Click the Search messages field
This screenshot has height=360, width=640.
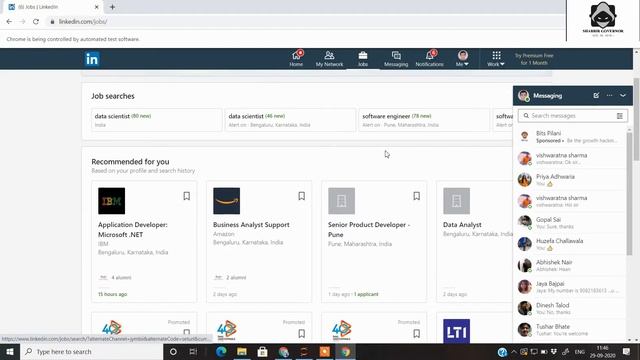coord(571,116)
